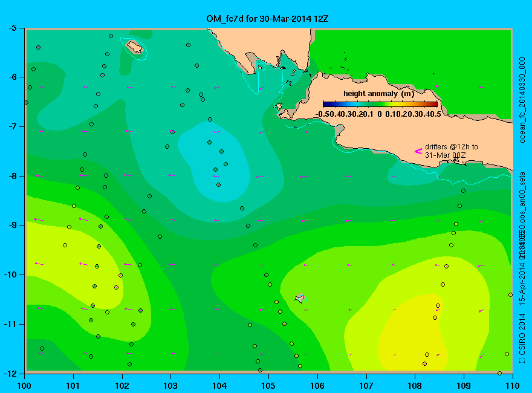
Task: Click the vertical text ocean_fc_20140330_000
Action: pos(522,100)
